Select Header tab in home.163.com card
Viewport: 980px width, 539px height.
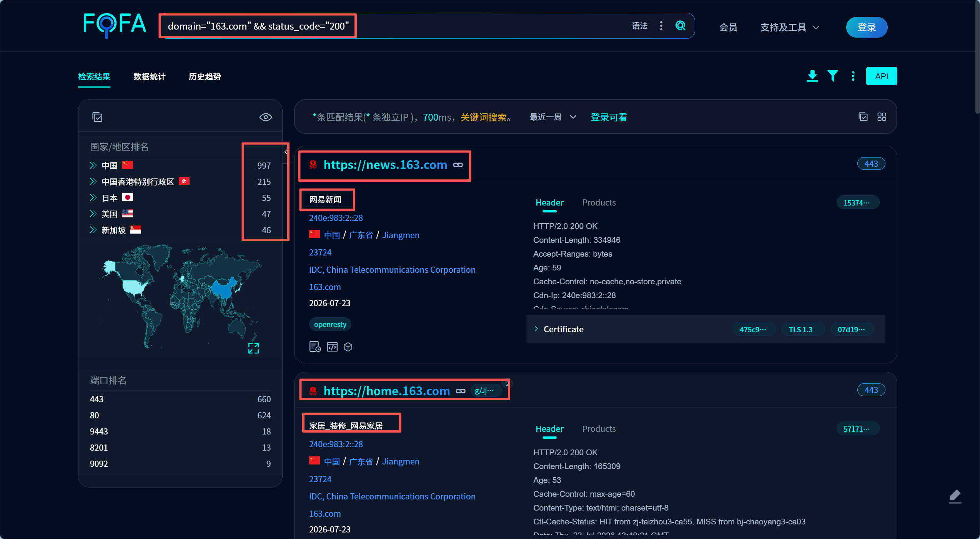549,429
